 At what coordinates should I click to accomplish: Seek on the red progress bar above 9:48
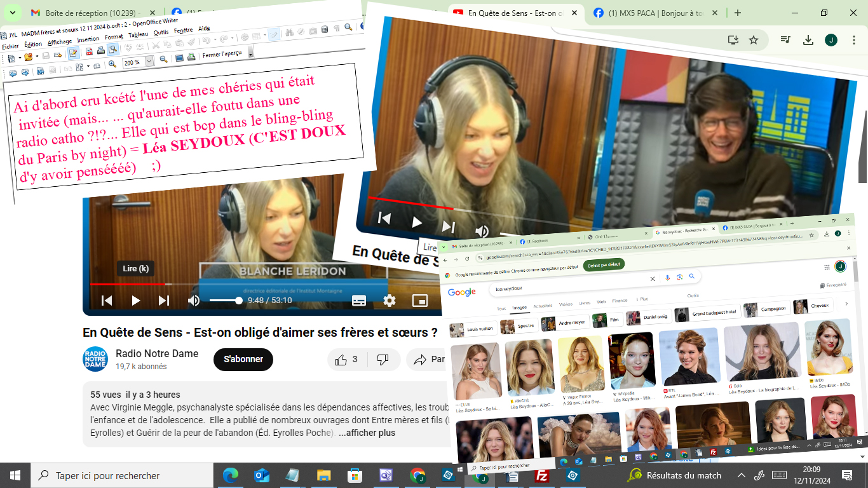click(267, 284)
